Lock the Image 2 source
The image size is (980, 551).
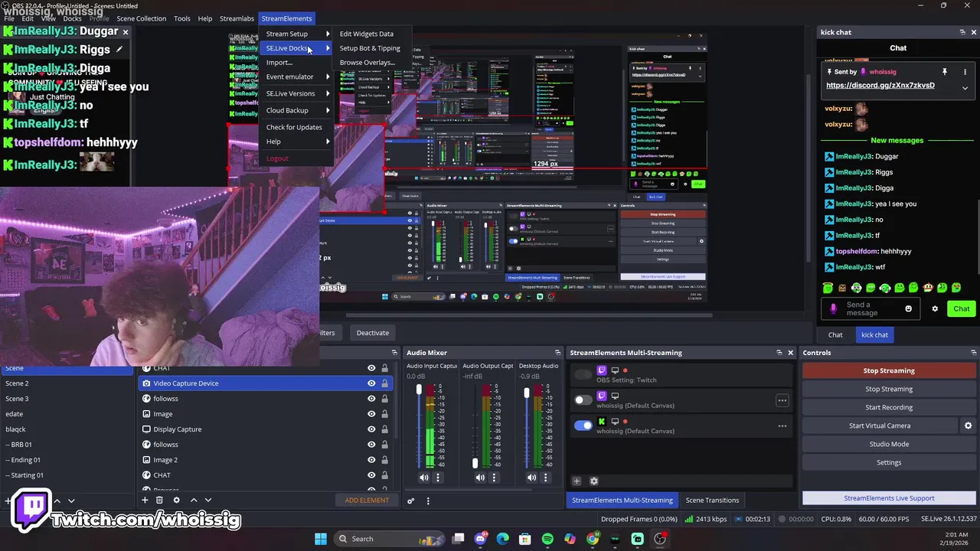point(384,460)
